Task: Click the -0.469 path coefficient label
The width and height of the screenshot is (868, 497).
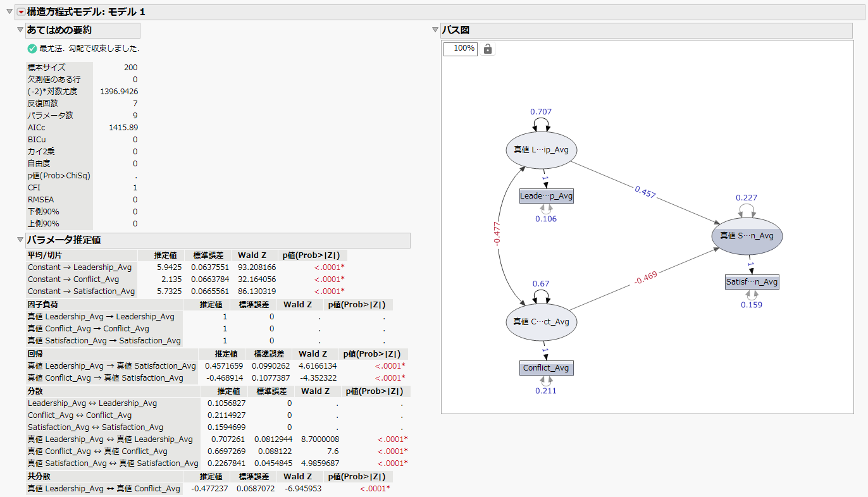Action: coord(645,279)
